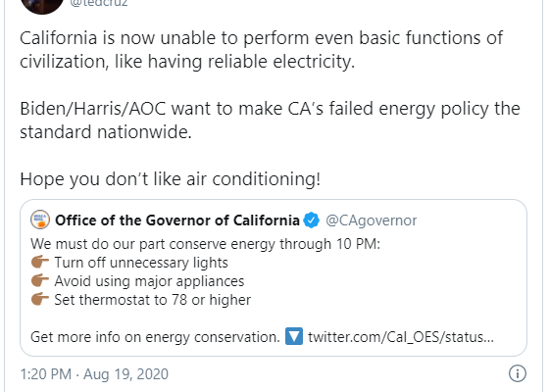Click the 'Turn off unnecessary lights' line

point(141,263)
